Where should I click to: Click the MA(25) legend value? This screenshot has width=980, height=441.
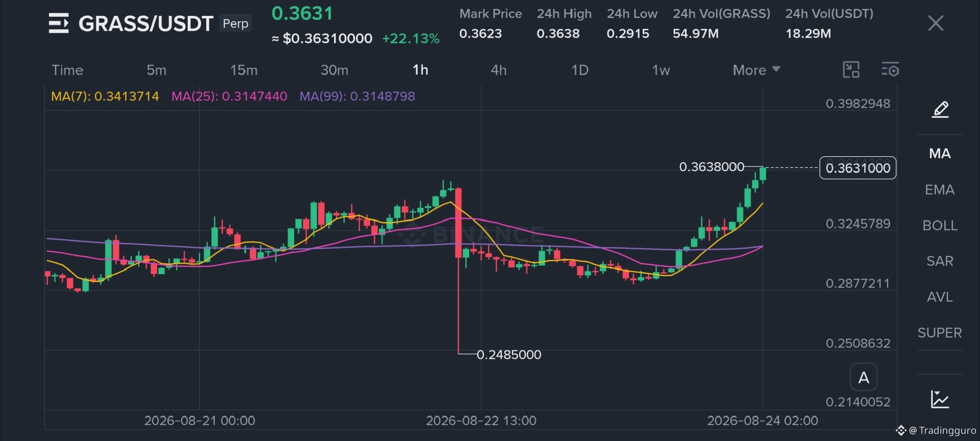point(229,96)
